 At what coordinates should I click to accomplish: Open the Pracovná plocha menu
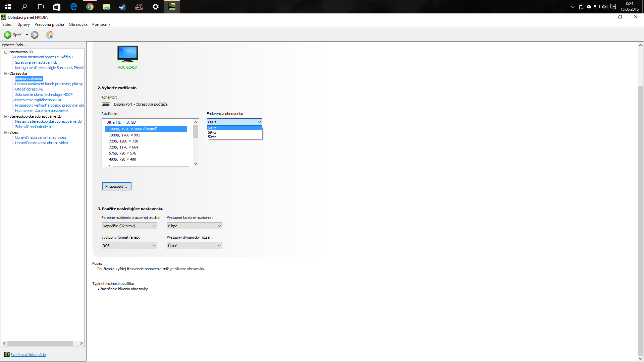coord(49,24)
